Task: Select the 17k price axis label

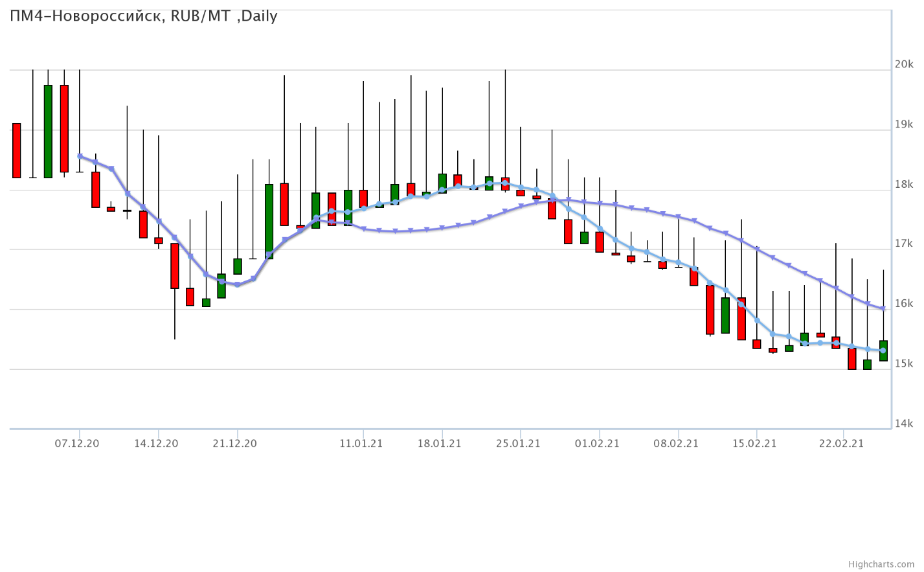Action: pos(903,244)
